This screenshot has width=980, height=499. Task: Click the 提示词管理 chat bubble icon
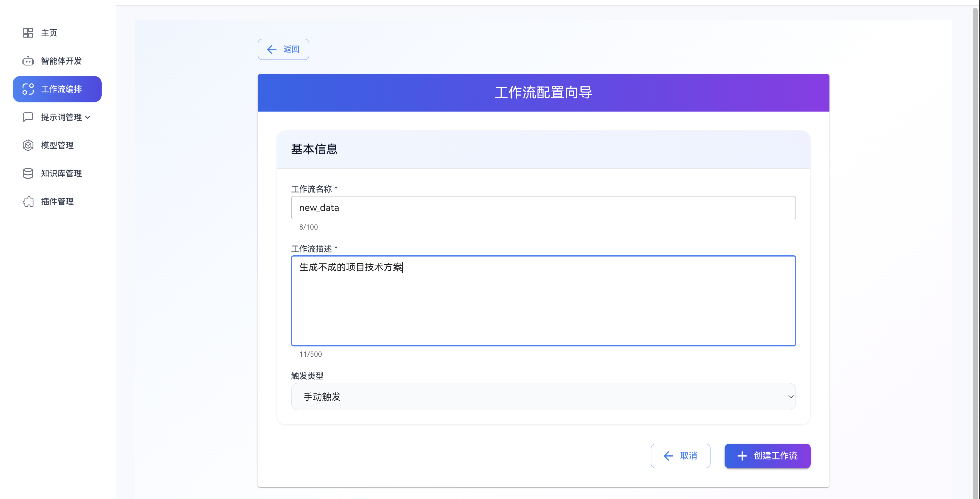pos(28,117)
